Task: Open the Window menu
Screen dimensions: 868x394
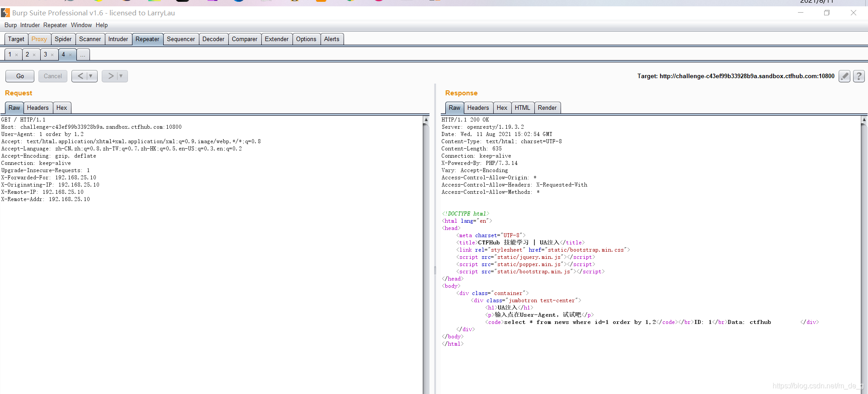Action: pyautogui.click(x=81, y=25)
